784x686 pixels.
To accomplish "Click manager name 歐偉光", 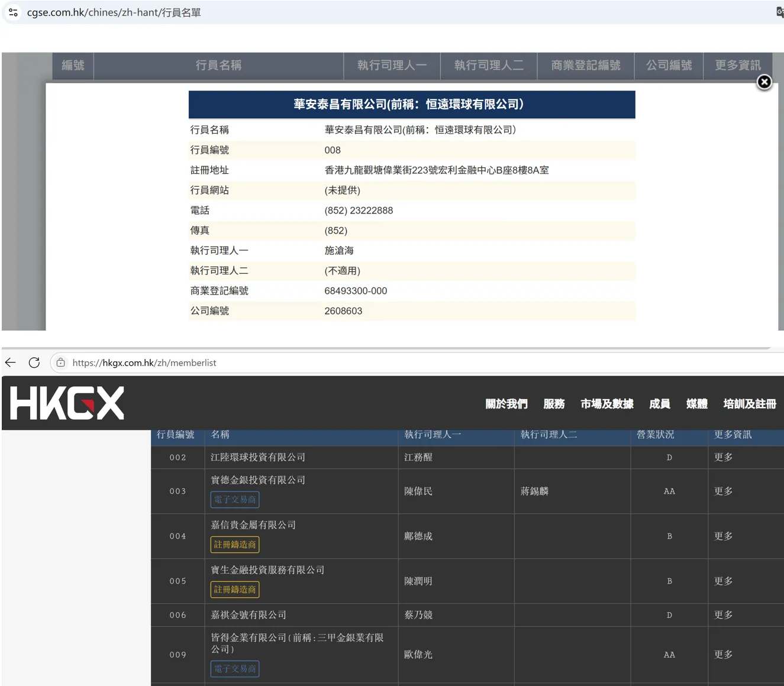I will coord(418,654).
